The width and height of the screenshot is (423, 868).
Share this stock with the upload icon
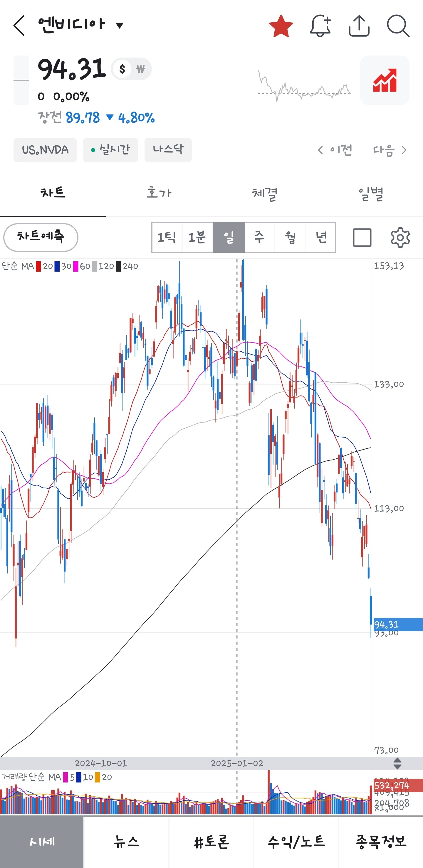tap(359, 26)
